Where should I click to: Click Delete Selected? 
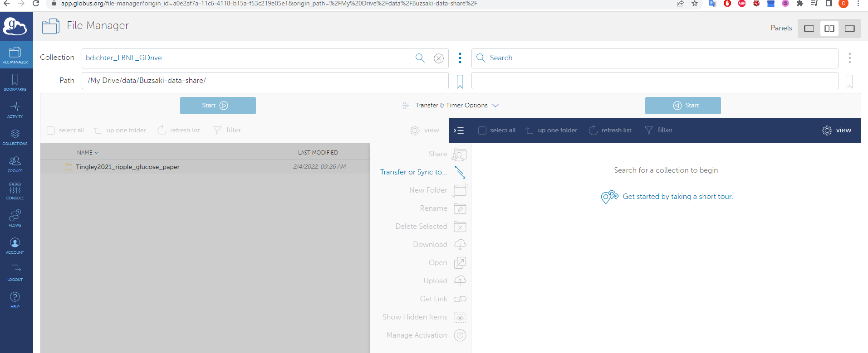coord(431,227)
